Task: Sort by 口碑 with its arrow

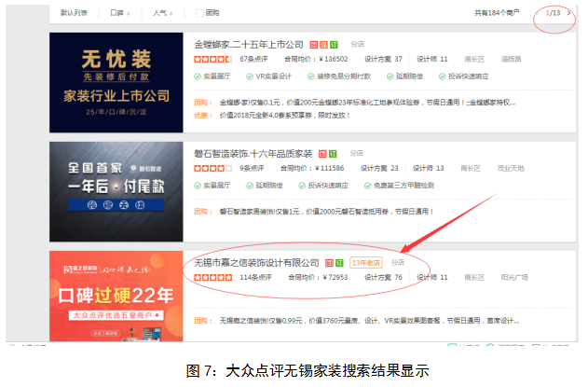Action: (x=120, y=13)
